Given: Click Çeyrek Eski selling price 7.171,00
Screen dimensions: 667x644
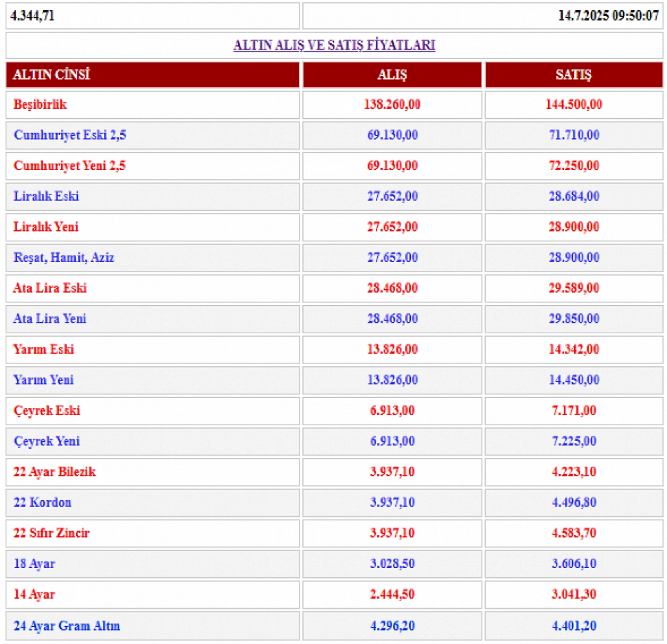Looking at the screenshot, I should coord(573,411).
